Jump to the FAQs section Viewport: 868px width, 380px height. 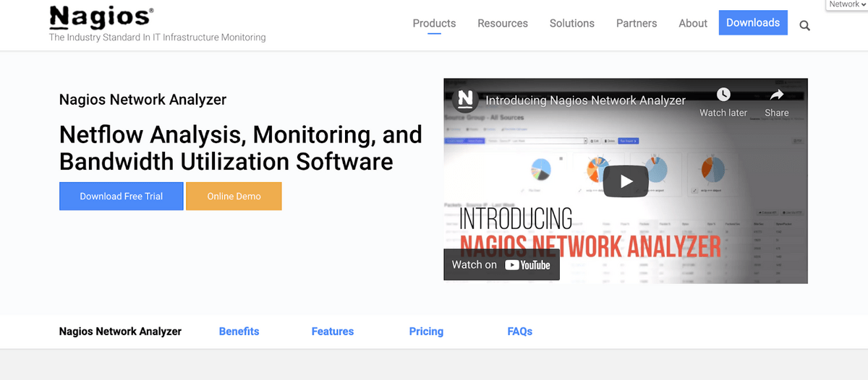click(520, 332)
